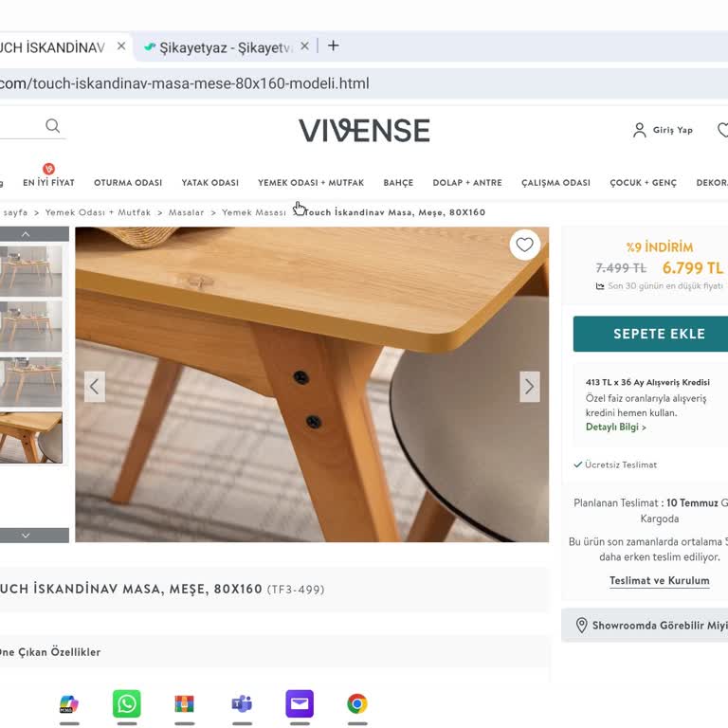Select the table leg close-up thumbnail

30,437
